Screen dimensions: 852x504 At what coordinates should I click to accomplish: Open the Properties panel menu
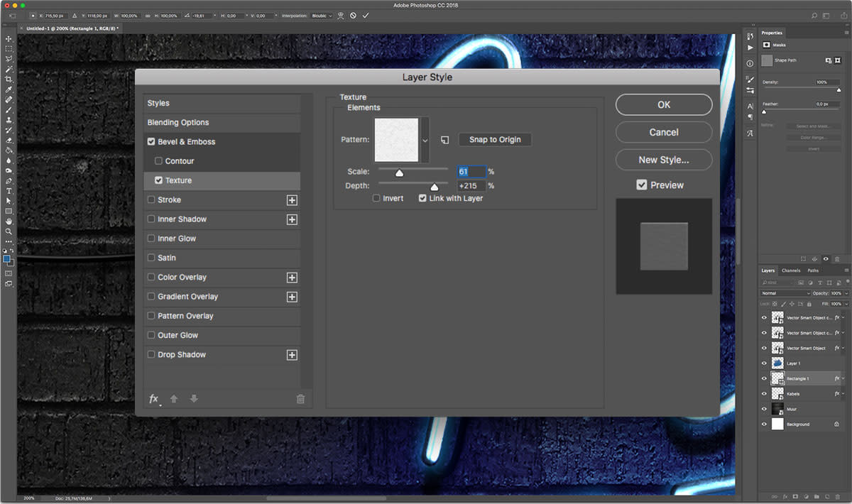point(846,33)
